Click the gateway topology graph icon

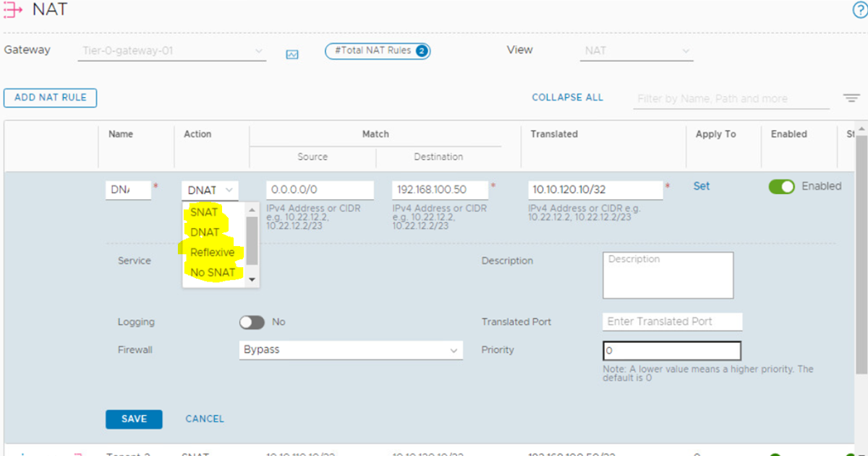coord(292,54)
